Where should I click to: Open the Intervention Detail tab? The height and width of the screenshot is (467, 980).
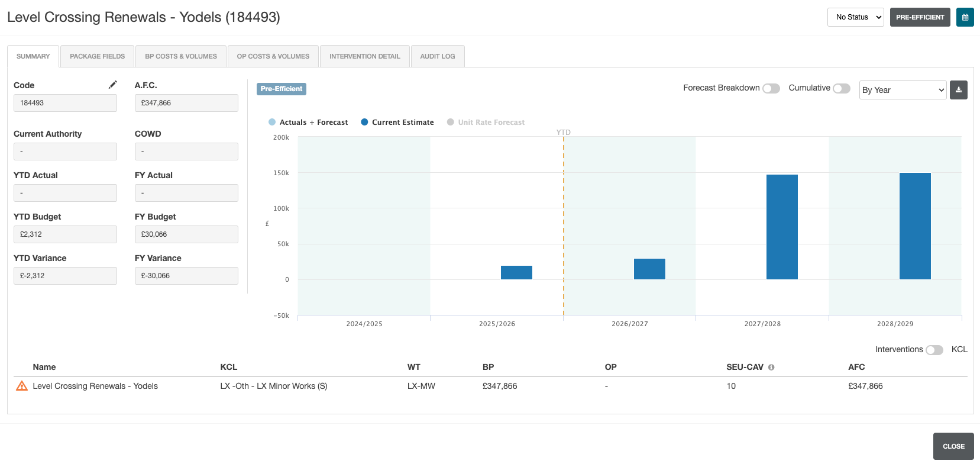click(x=365, y=56)
